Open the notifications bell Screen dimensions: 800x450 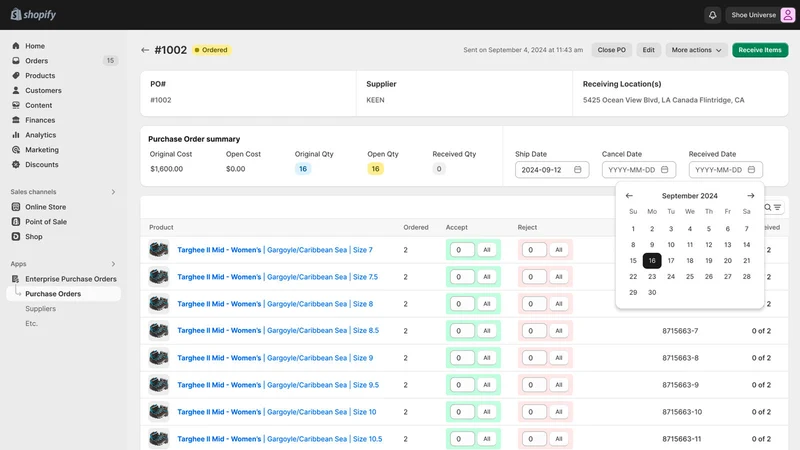712,15
